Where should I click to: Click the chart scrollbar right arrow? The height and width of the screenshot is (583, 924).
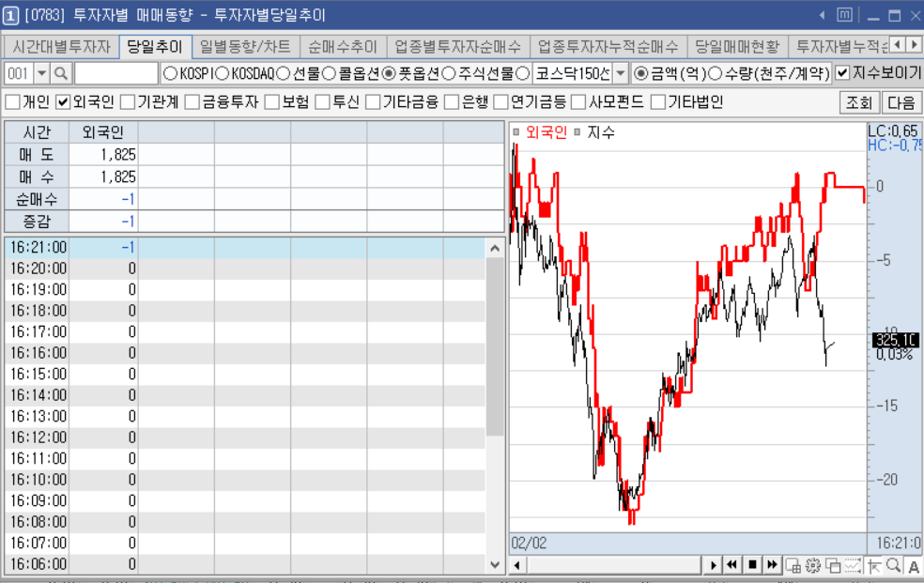tap(713, 565)
